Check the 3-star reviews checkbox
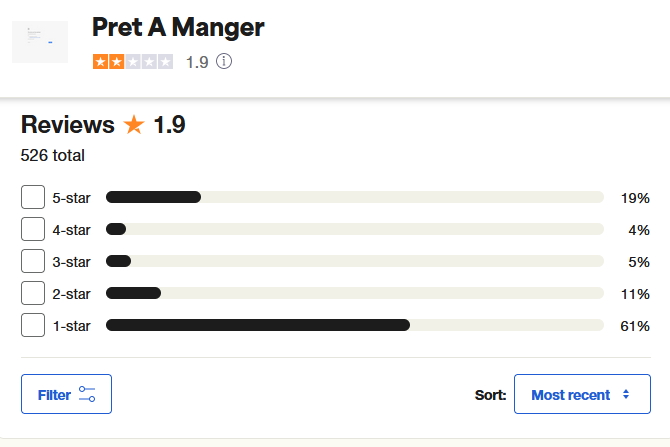 point(33,262)
